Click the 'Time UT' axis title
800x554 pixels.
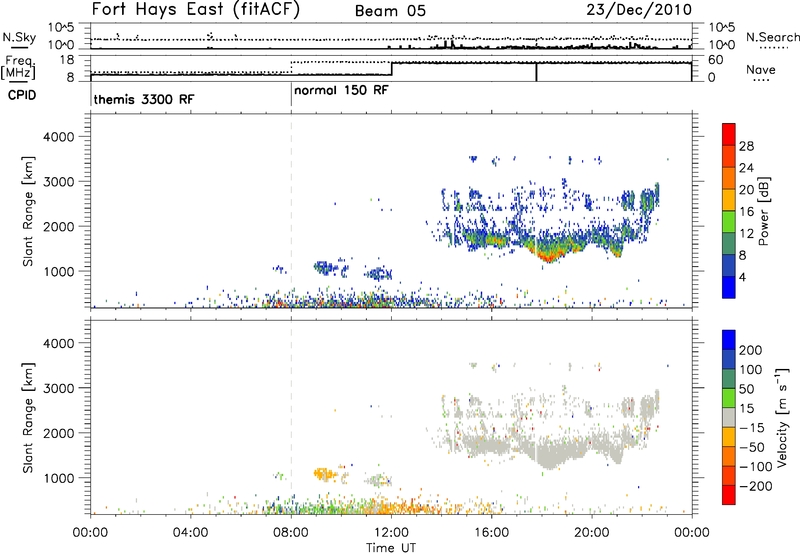(391, 548)
